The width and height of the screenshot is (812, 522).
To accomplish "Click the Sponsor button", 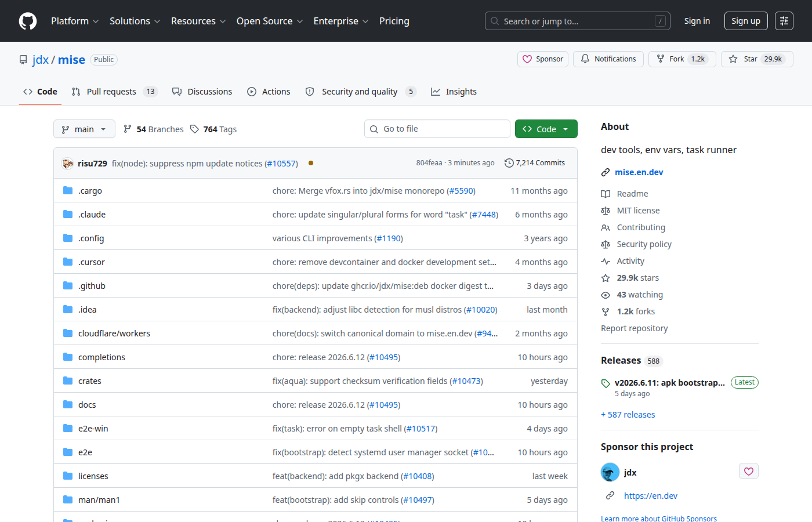I will click(x=543, y=59).
